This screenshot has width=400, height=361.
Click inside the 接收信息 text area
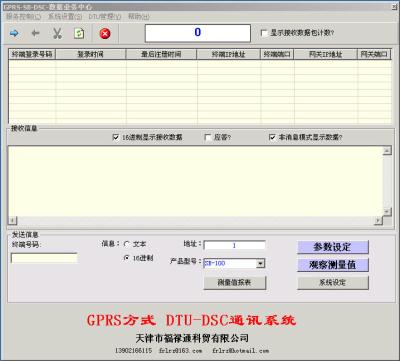[x=196, y=181]
